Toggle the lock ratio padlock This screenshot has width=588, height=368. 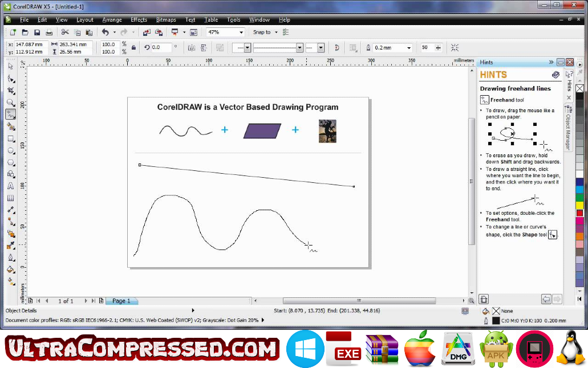tap(133, 48)
